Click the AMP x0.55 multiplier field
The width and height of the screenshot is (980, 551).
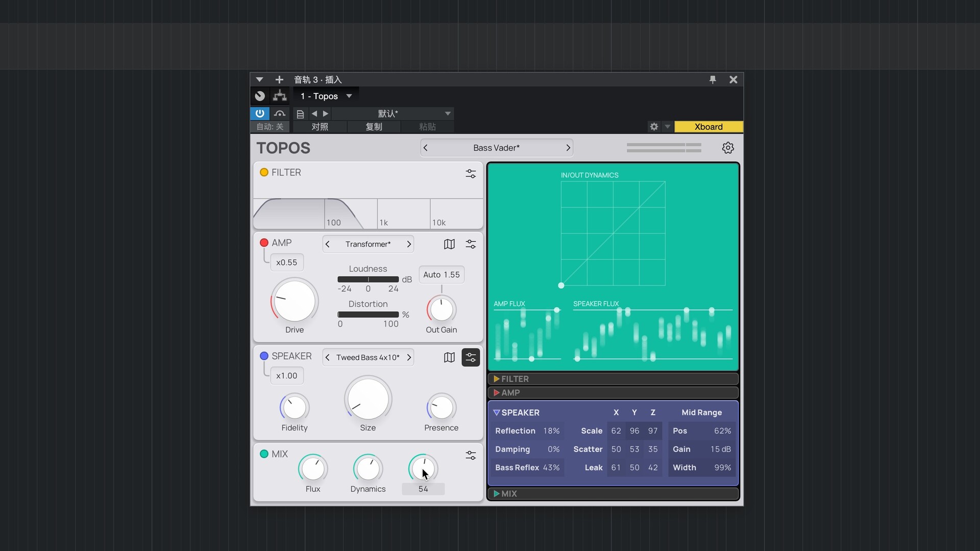coord(286,263)
